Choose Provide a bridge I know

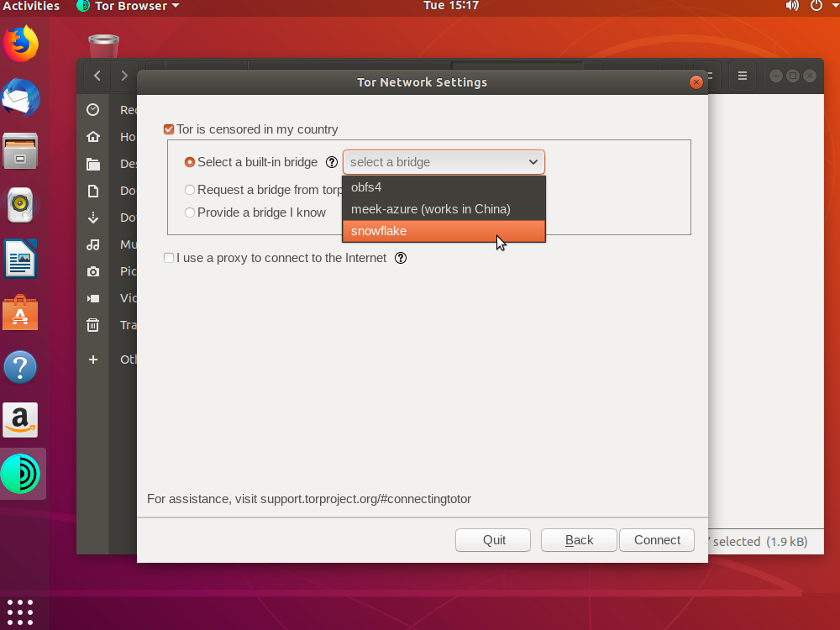(x=190, y=213)
